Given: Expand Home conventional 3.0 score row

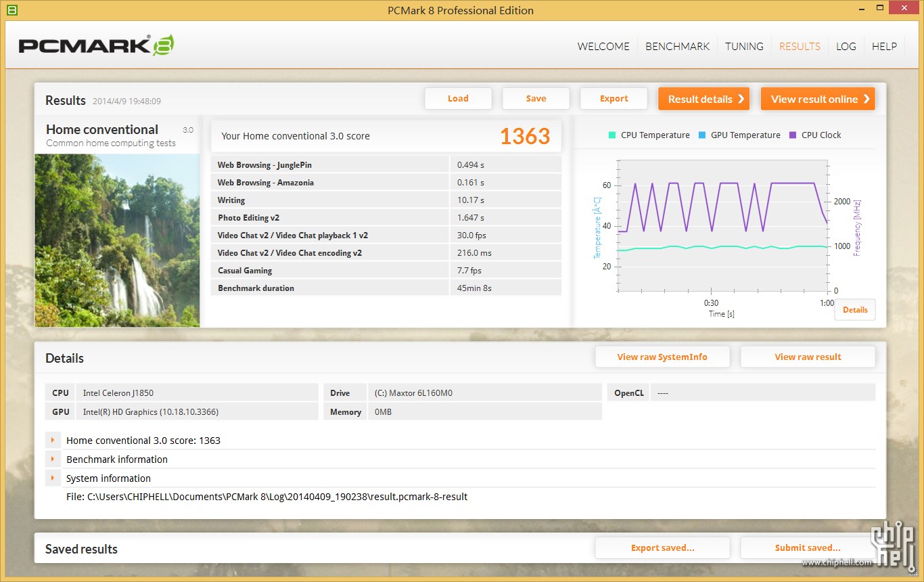Looking at the screenshot, I should point(53,440).
